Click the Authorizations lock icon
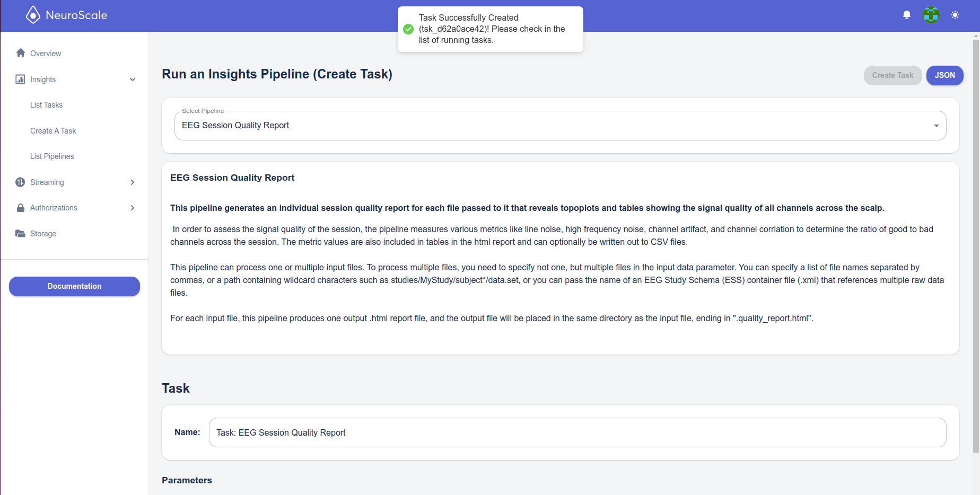Image resolution: width=980 pixels, height=495 pixels. (x=21, y=208)
